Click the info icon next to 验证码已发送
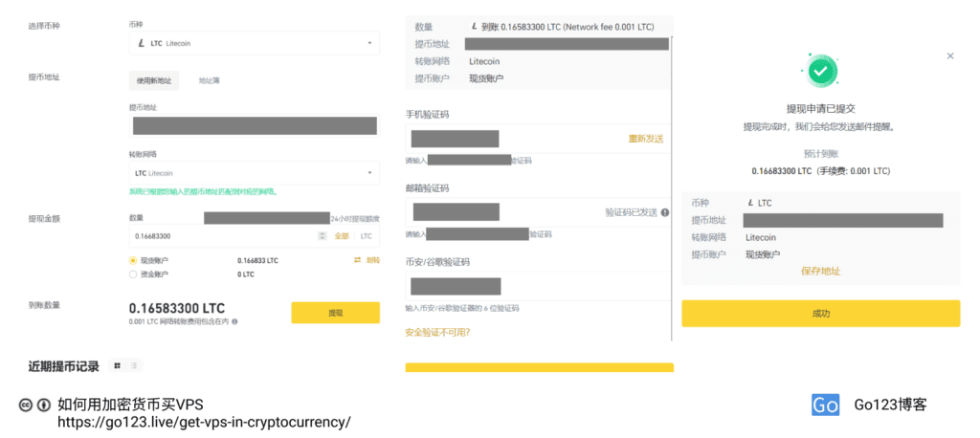This screenshot has height=438, width=980. click(665, 212)
